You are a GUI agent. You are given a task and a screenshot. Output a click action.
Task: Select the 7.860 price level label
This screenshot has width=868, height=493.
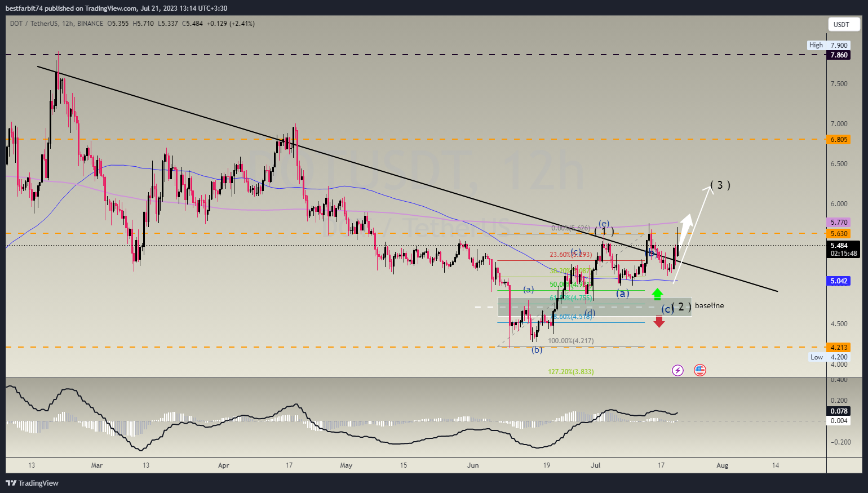pos(839,55)
